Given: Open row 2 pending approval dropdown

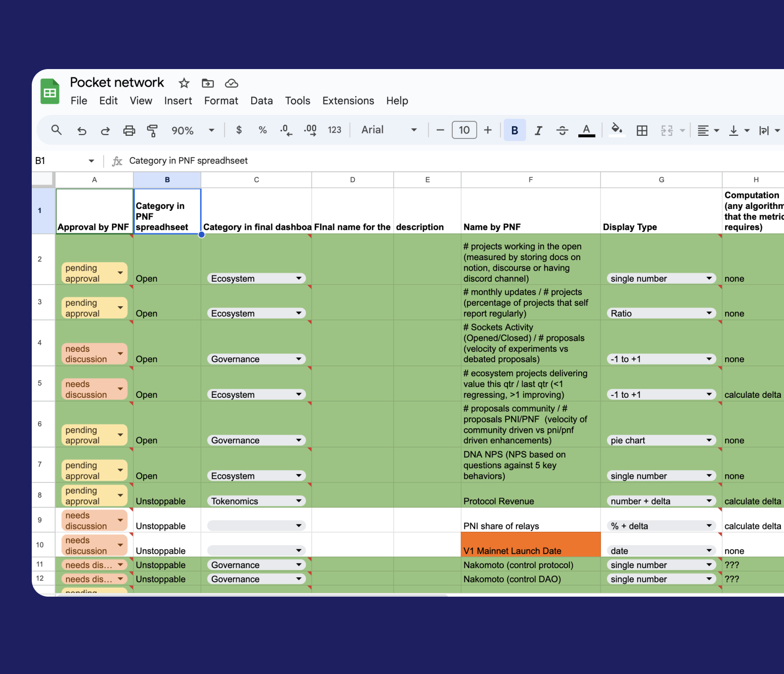Looking at the screenshot, I should pyautogui.click(x=94, y=273).
